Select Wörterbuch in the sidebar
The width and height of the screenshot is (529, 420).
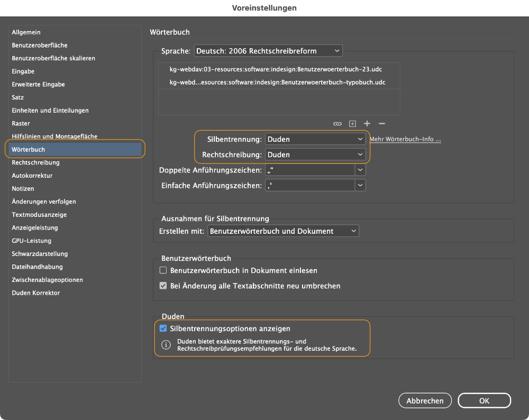click(75, 150)
